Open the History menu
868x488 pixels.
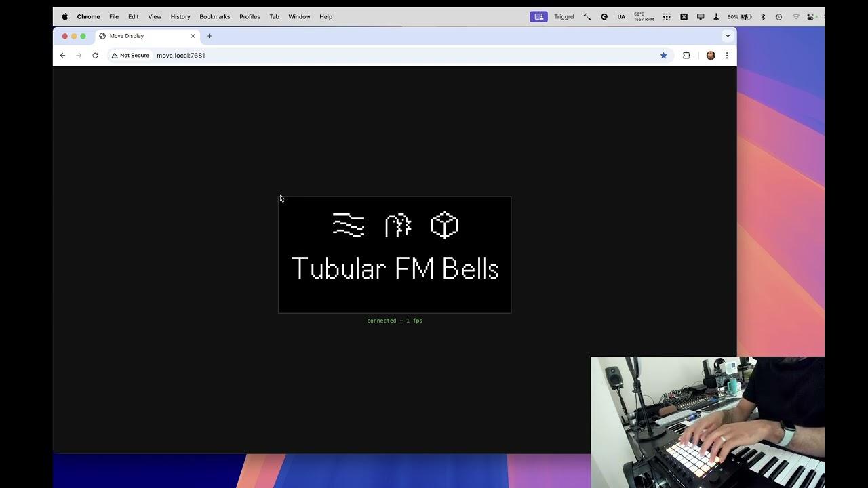click(x=180, y=16)
